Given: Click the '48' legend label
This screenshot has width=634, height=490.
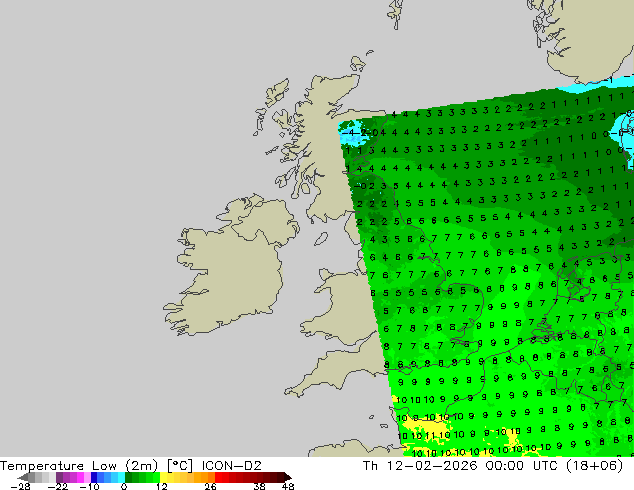Looking at the screenshot, I should tap(288, 486).
